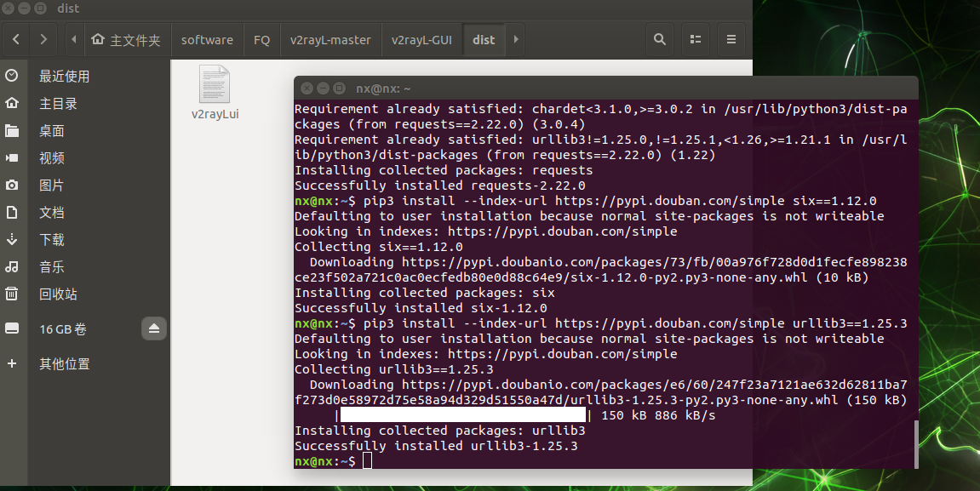
Task: Click the video camera icon in sidebar
Action: click(11, 158)
